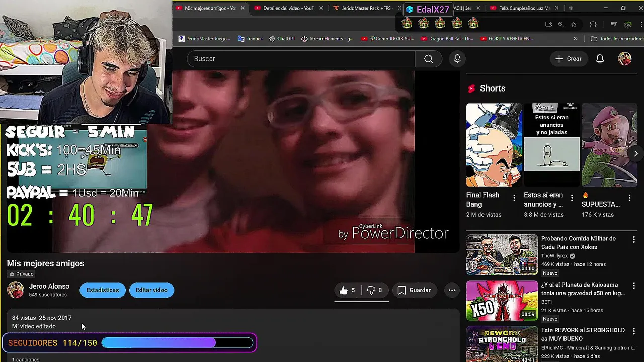Open Jeroo Alonso channel avatar

(x=15, y=290)
